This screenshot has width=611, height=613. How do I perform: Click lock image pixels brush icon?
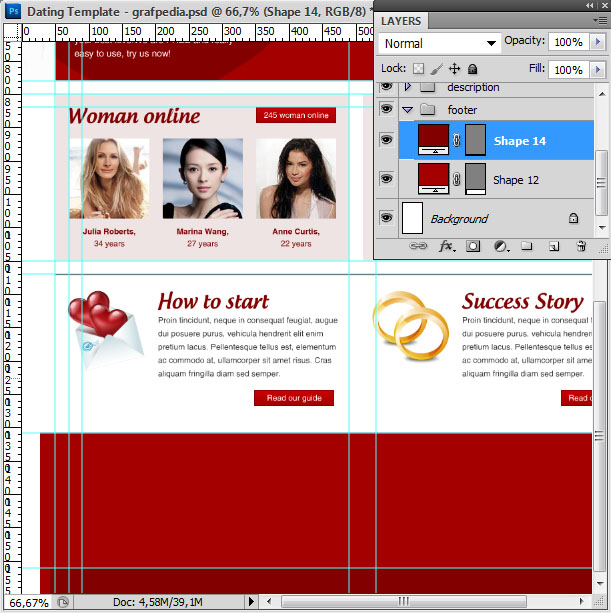[x=436, y=69]
